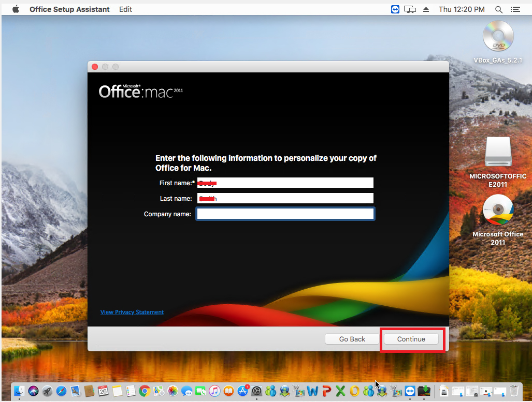Open the Office Setup Assistant menu
Screen dimensions: 532x402
point(69,9)
